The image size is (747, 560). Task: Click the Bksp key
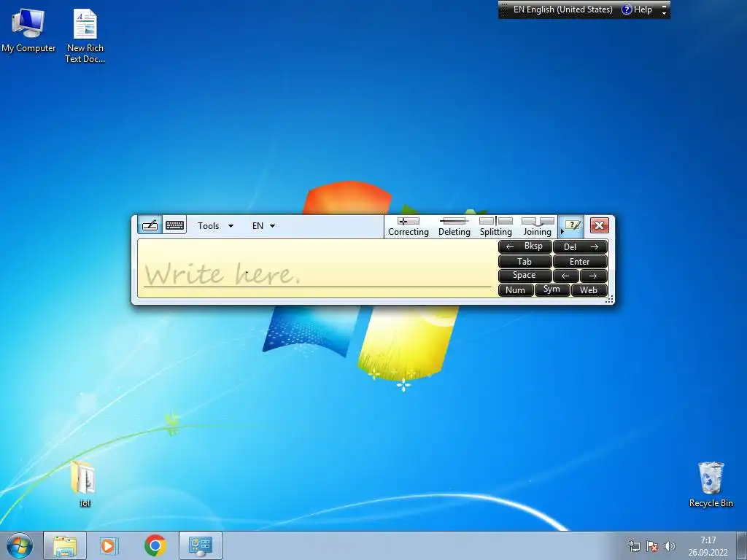[525, 246]
